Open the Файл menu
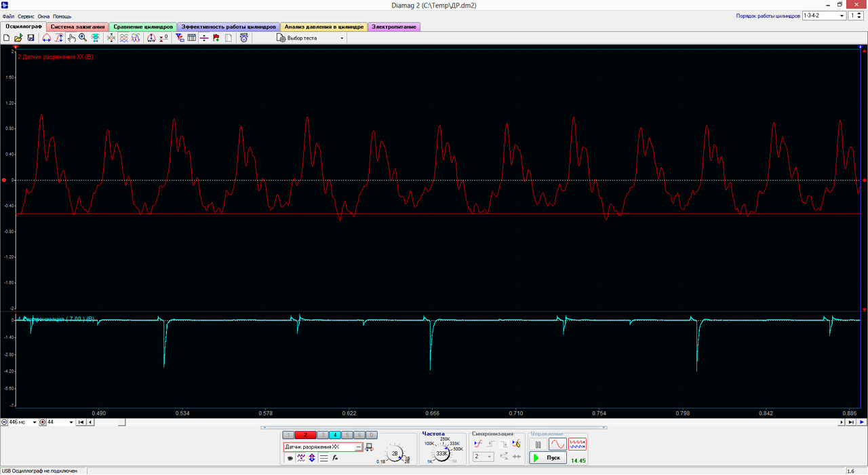868x475 pixels. click(x=8, y=16)
